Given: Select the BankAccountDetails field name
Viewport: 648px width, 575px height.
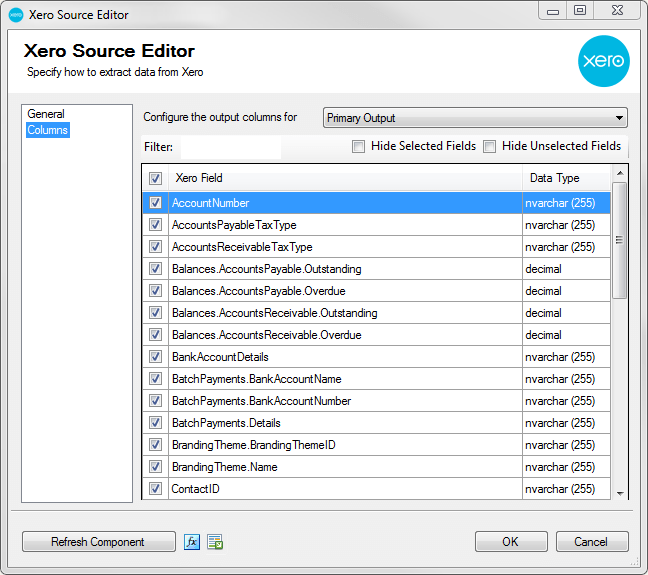Looking at the screenshot, I should click(x=220, y=357).
